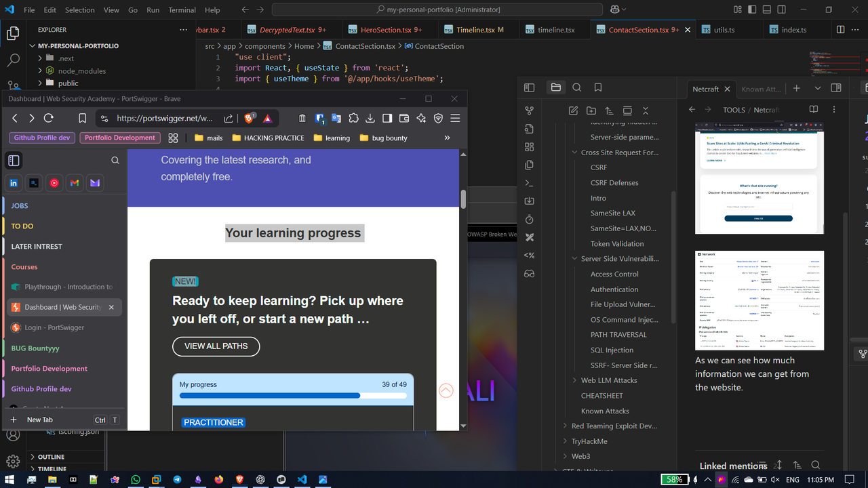
Task: Open Obsidian command palette terminal icon
Action: (x=530, y=183)
